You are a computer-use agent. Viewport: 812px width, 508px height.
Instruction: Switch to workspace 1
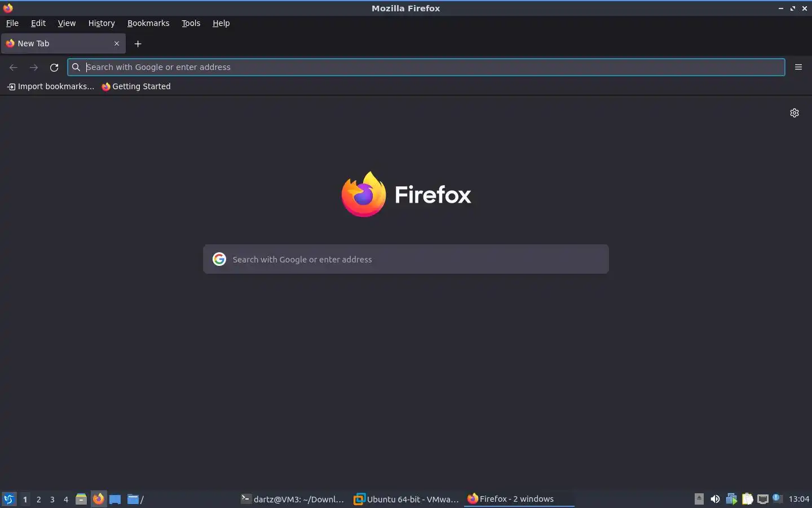pyautogui.click(x=25, y=499)
